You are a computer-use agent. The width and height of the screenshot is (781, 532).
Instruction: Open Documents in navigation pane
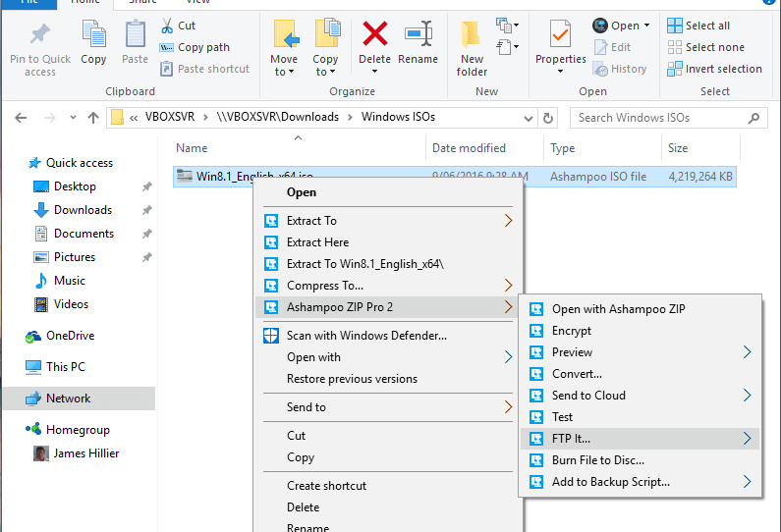[84, 234]
